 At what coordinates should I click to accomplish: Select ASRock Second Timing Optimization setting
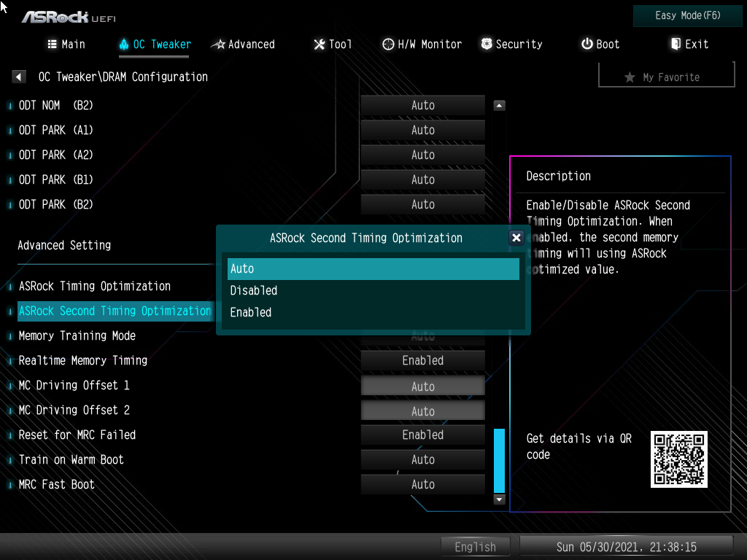(115, 311)
